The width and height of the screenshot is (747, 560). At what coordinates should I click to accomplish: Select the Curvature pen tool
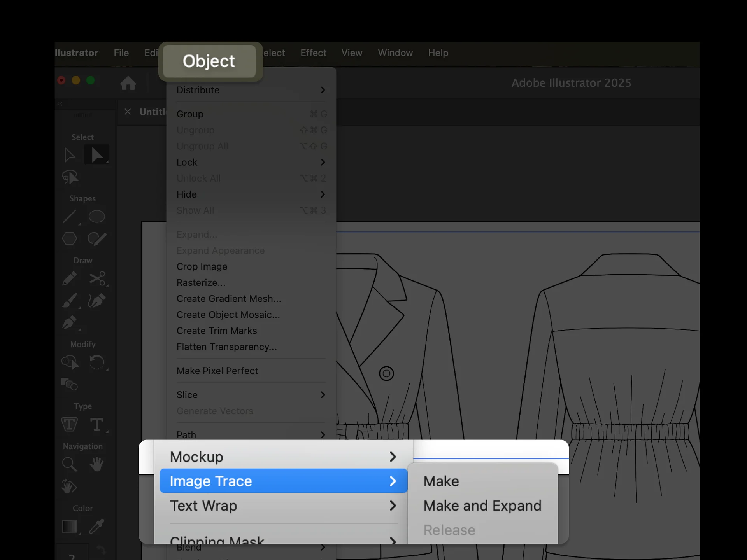point(96,301)
